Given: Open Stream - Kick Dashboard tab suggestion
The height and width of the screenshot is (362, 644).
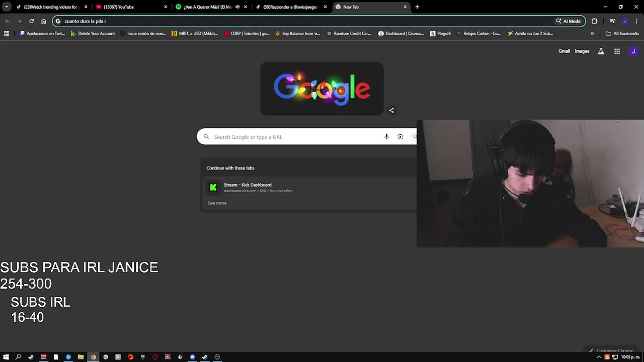Looking at the screenshot, I should click(x=309, y=187).
